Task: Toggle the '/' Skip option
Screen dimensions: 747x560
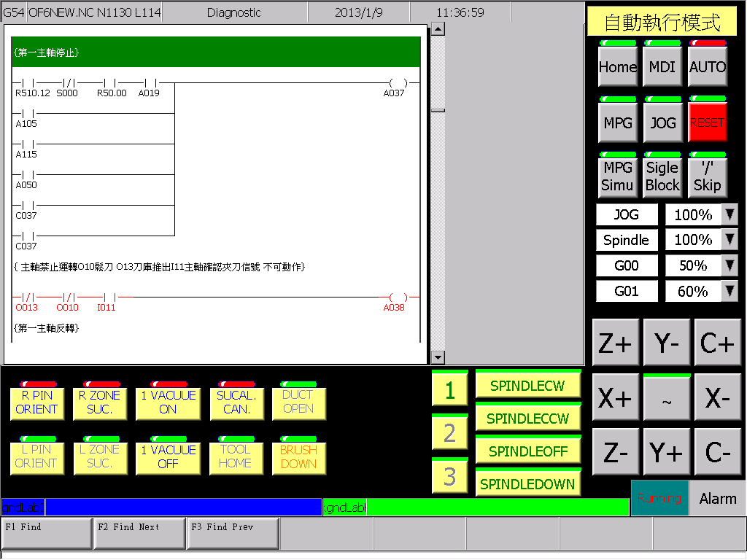Action: pos(708,176)
